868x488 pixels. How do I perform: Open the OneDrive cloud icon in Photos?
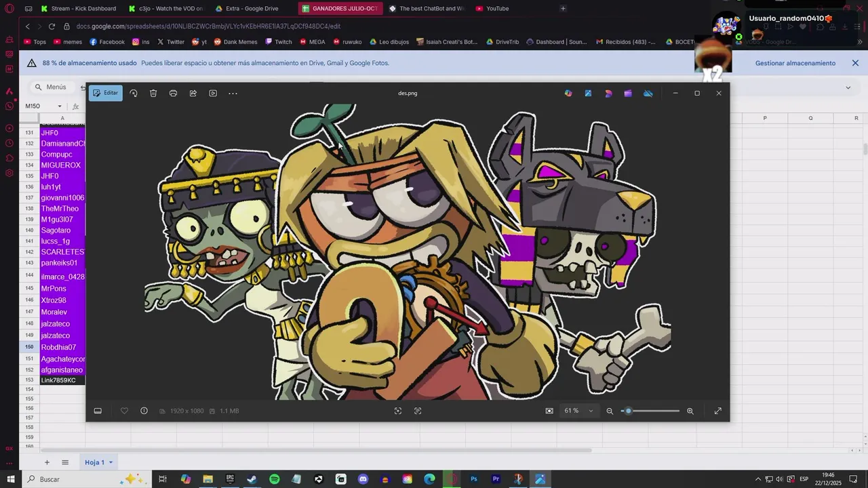point(648,93)
